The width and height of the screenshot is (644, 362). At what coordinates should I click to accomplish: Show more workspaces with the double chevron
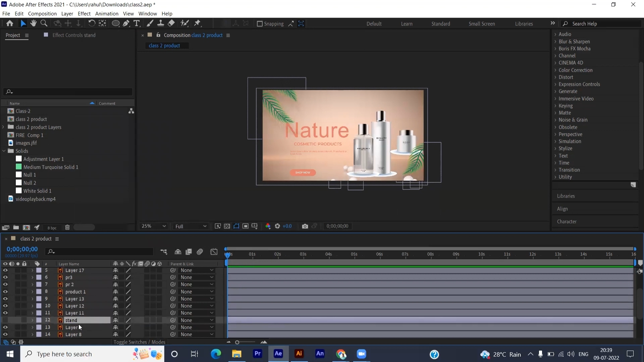[553, 23]
